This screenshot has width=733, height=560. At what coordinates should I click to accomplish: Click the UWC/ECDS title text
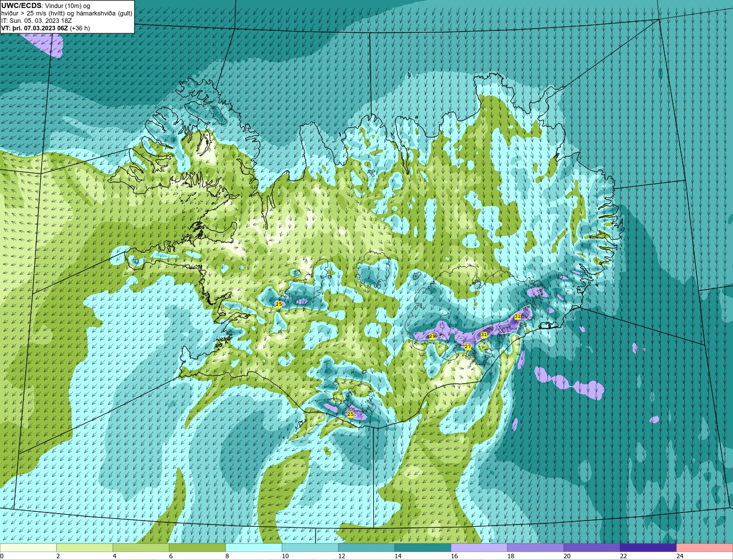pos(21,6)
